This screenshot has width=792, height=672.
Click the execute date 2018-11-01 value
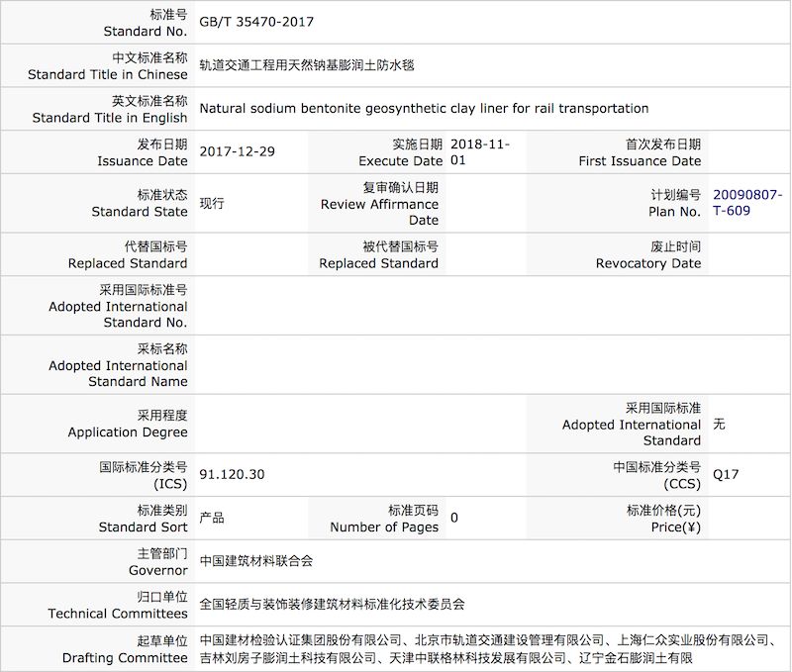coord(480,151)
